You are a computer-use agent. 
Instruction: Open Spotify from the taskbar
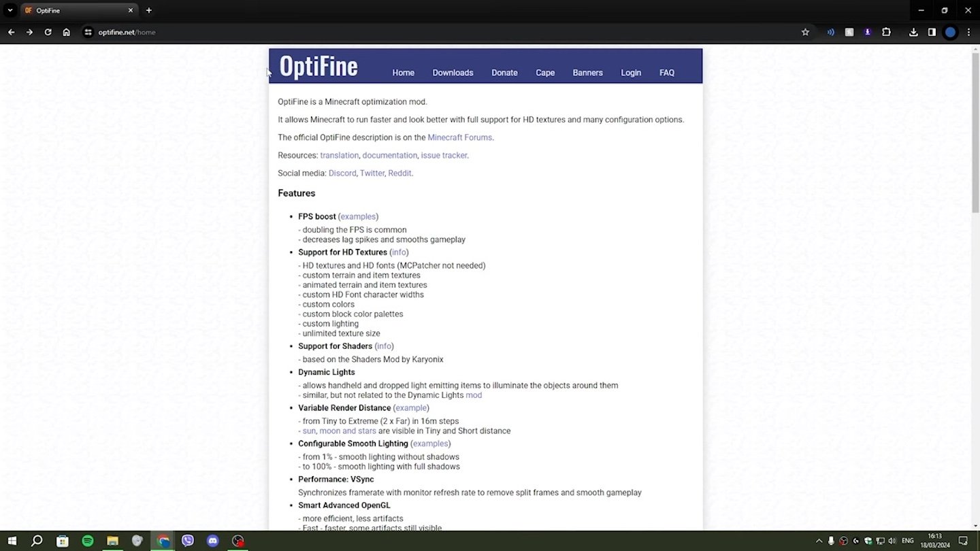(87, 541)
